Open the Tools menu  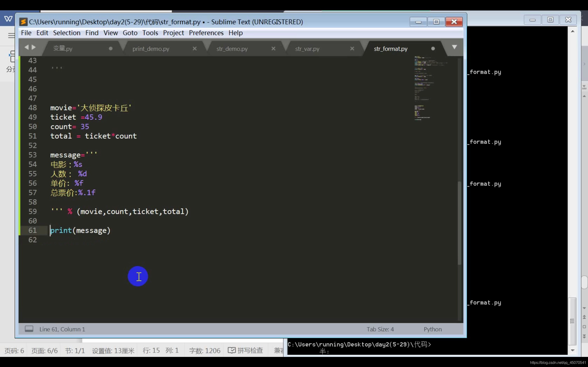pos(150,33)
